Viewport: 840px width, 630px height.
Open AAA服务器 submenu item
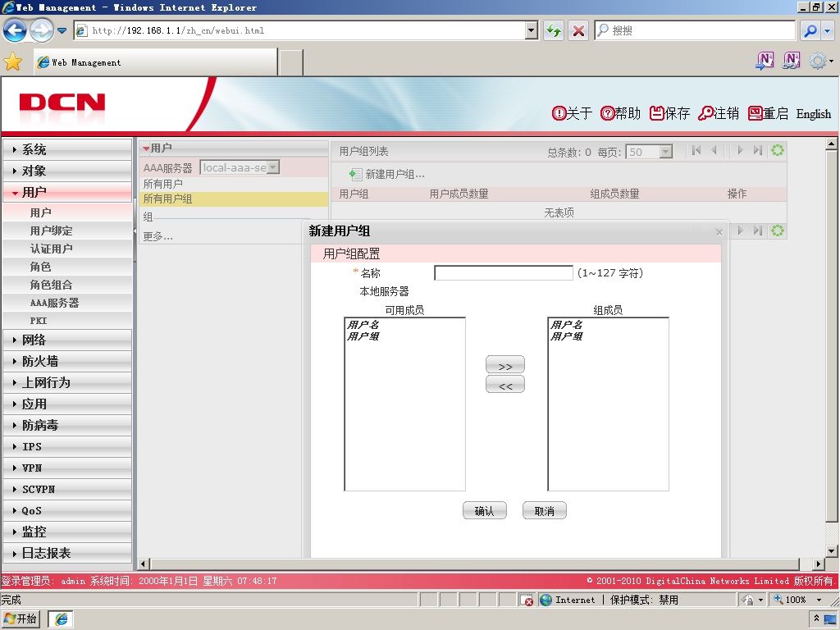[x=67, y=303]
